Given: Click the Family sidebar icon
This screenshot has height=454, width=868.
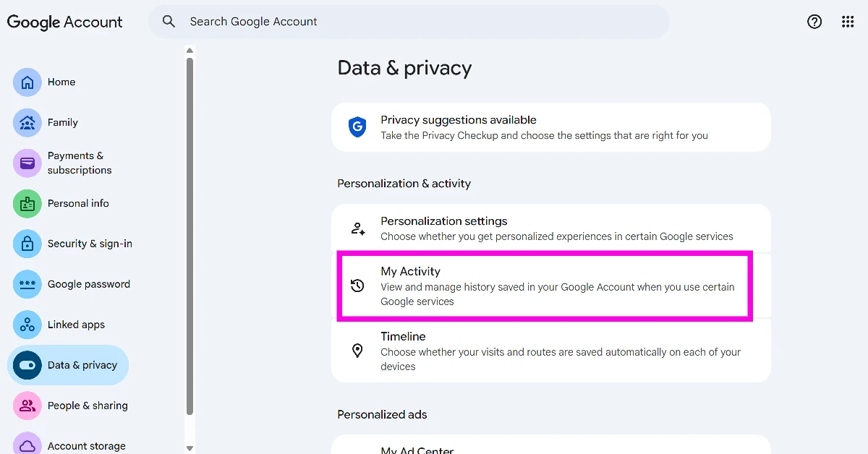Looking at the screenshot, I should (x=27, y=122).
